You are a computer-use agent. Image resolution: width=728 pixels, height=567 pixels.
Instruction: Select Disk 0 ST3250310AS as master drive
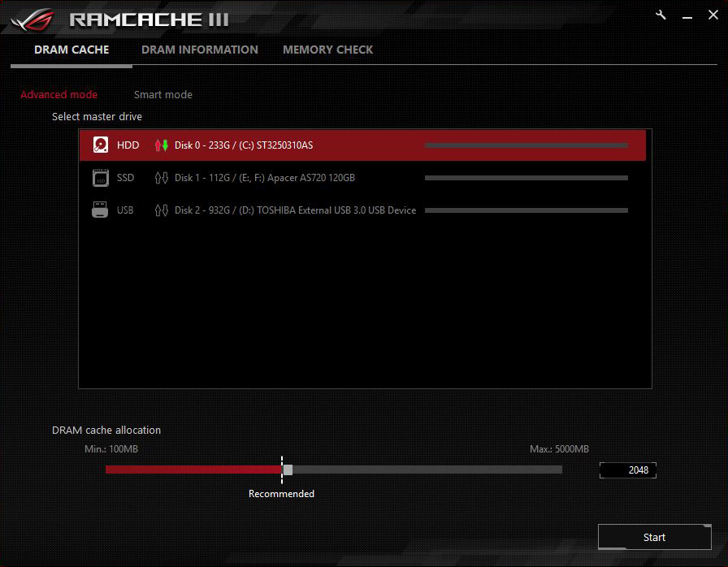click(x=362, y=145)
